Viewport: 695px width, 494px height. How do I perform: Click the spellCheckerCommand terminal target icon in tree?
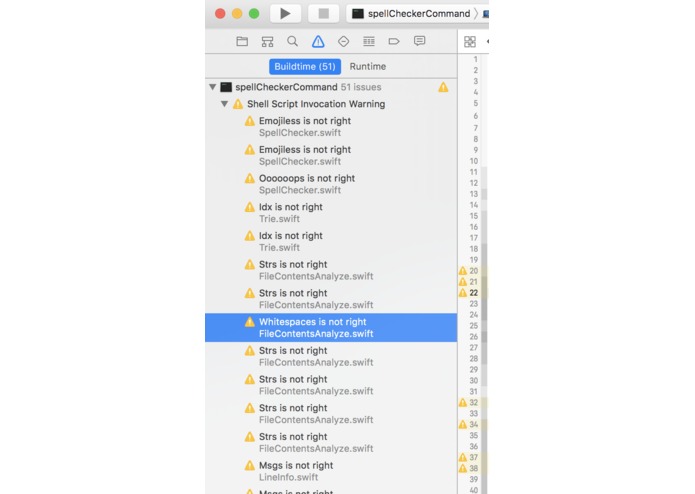(226, 87)
